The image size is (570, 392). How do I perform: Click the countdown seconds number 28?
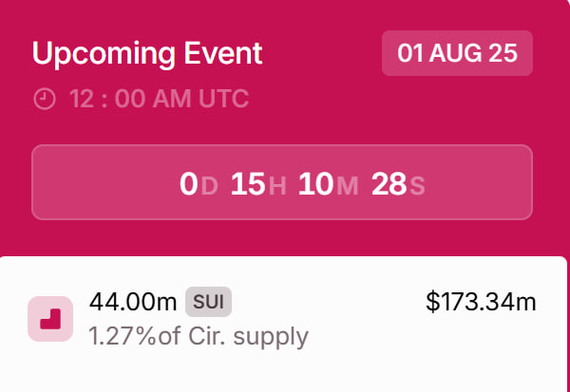tap(389, 184)
